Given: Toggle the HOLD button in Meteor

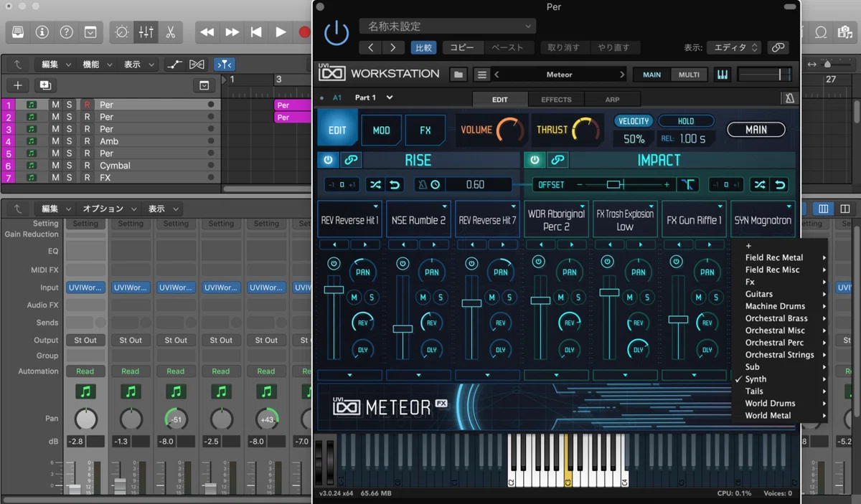Looking at the screenshot, I should click(x=686, y=121).
